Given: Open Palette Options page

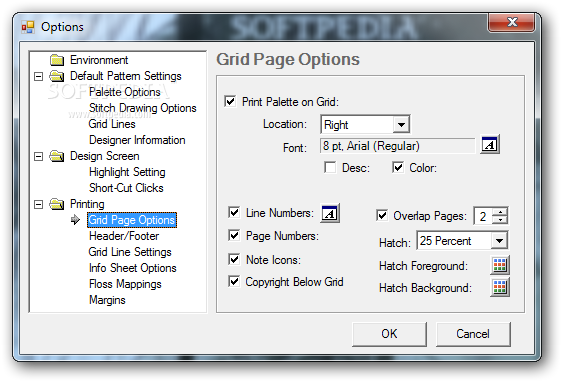Looking at the screenshot, I should (125, 92).
